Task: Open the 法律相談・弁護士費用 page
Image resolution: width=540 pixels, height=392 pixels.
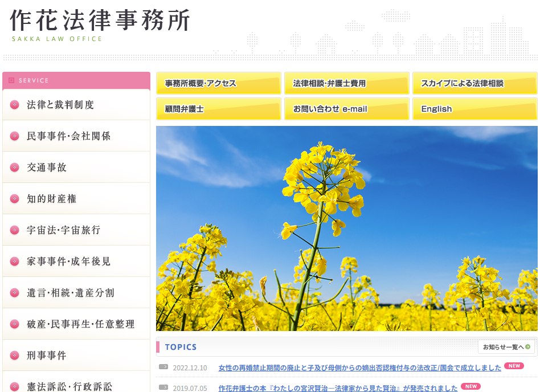Action: pyautogui.click(x=346, y=83)
